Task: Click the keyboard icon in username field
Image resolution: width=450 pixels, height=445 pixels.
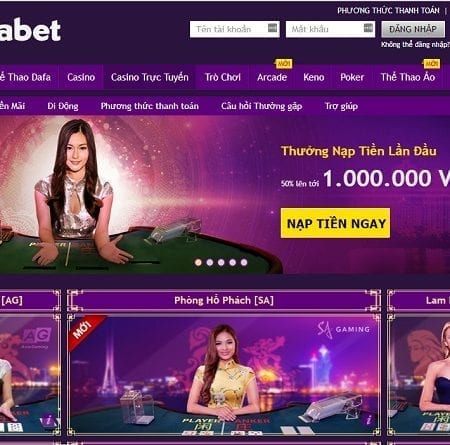Action: [272, 28]
